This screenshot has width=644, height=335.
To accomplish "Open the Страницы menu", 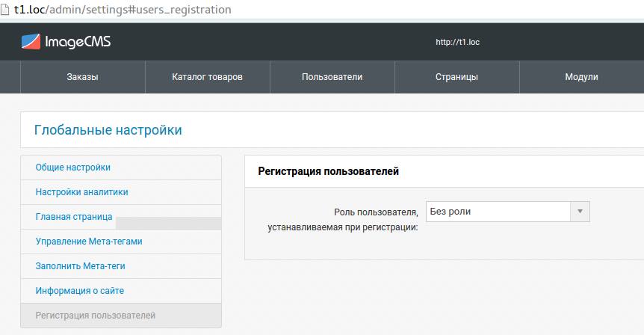I will click(457, 77).
